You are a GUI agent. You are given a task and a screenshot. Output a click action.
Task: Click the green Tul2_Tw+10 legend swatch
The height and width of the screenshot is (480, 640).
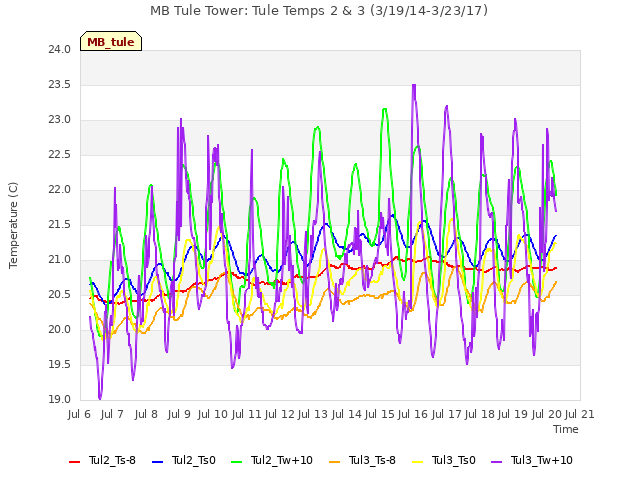click(x=237, y=462)
